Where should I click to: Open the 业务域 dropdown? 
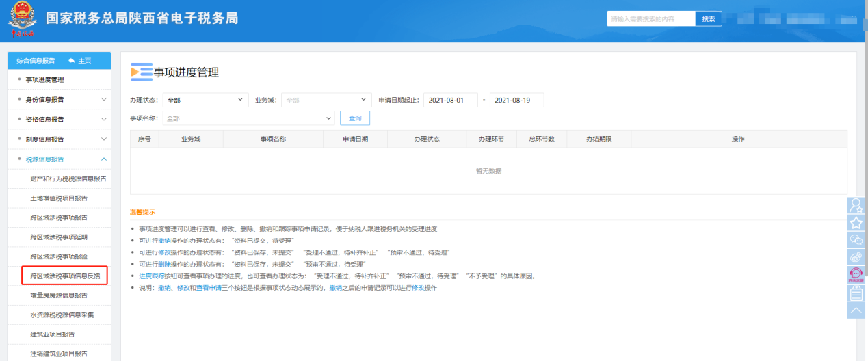tap(326, 100)
